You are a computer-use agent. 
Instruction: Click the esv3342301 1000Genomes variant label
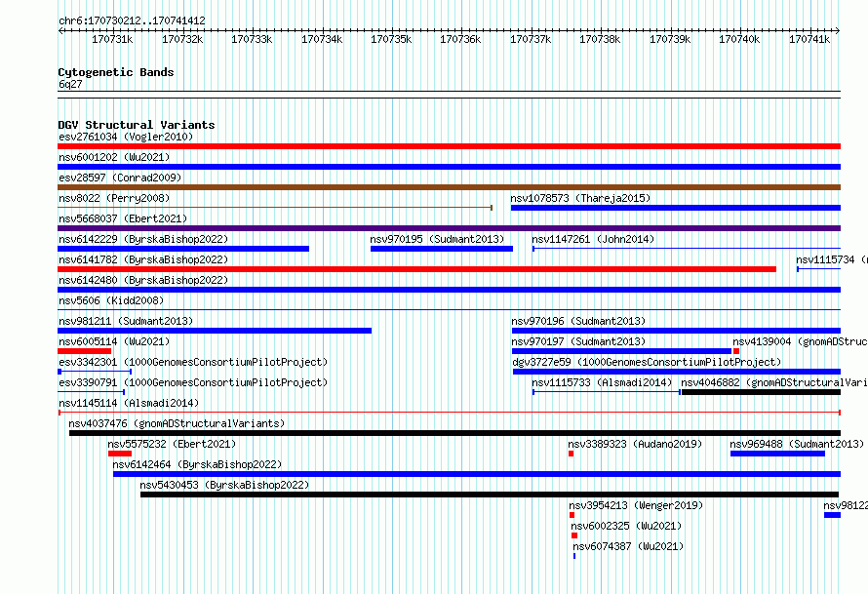click(193, 362)
